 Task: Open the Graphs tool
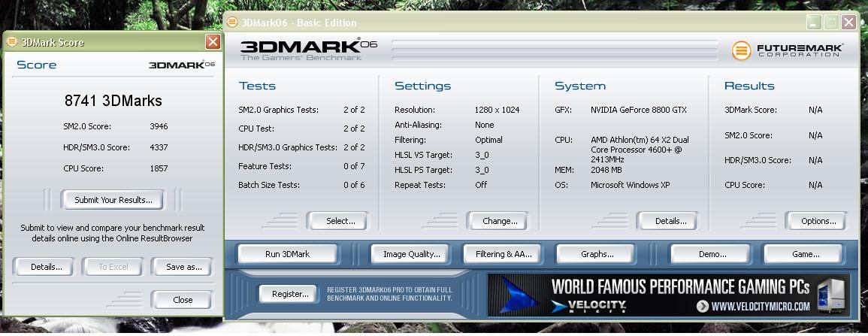(597, 254)
